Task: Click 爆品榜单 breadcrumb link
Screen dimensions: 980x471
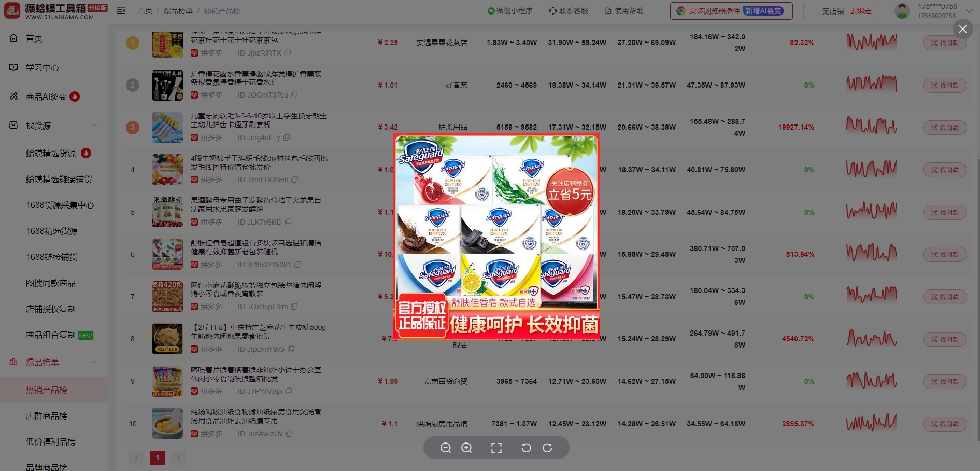Action: tap(178, 11)
